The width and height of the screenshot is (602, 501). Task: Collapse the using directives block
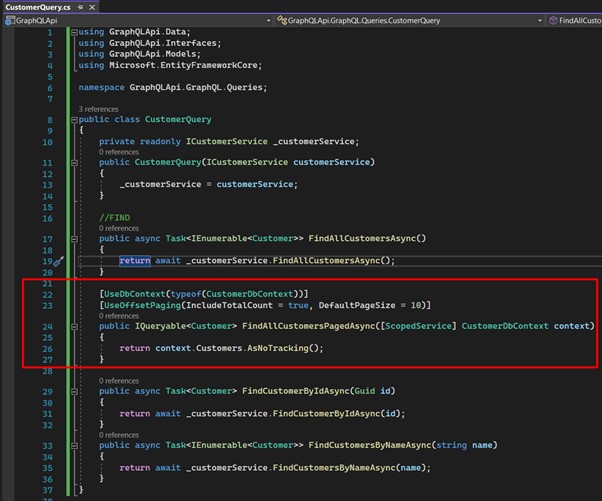click(72, 32)
